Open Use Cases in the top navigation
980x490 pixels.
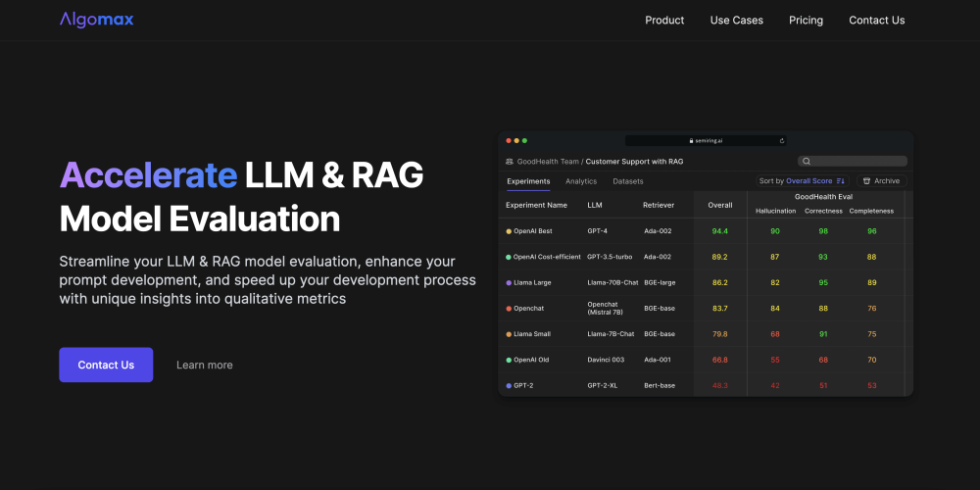coord(736,21)
